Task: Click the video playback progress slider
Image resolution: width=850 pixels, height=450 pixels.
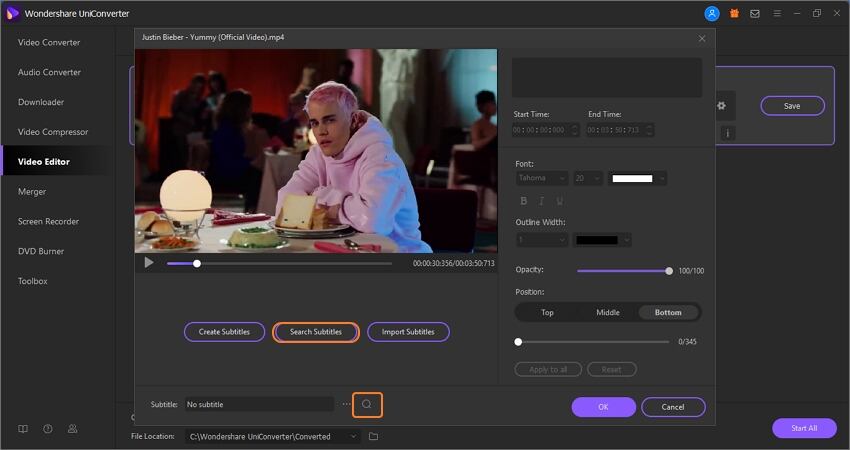Action: click(279, 263)
